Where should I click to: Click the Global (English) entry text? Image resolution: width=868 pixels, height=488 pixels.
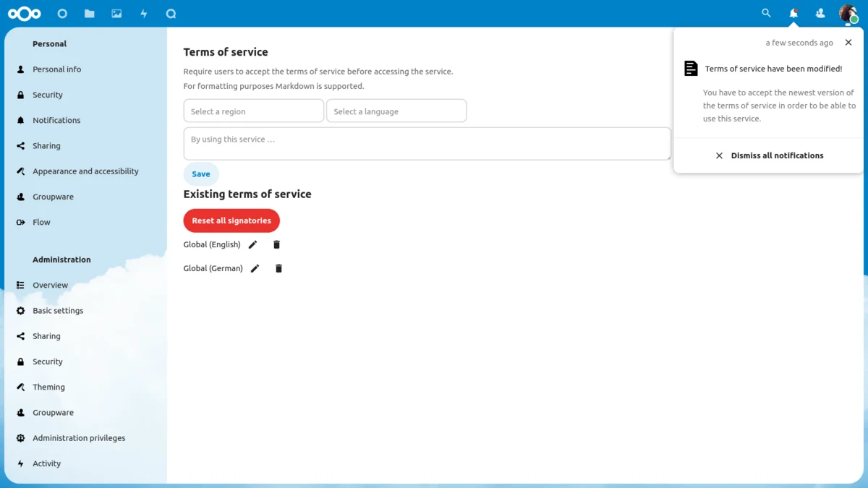point(212,244)
